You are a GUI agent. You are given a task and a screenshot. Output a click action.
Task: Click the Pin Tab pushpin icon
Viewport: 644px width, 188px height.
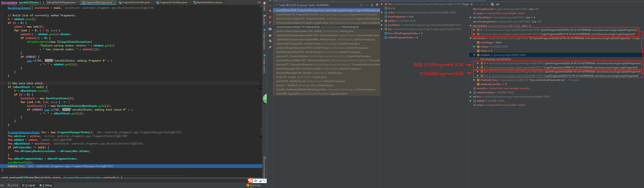tap(270, 47)
